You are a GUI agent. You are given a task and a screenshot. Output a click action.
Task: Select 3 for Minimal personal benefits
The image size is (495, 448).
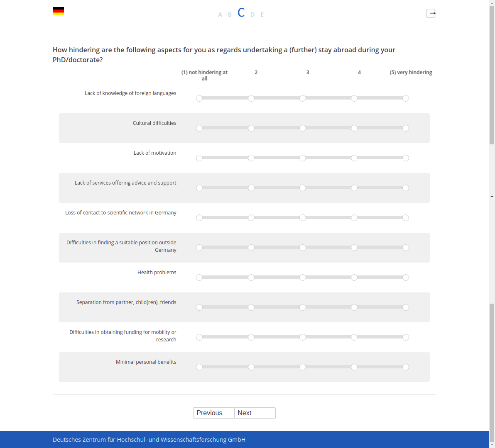click(x=302, y=367)
